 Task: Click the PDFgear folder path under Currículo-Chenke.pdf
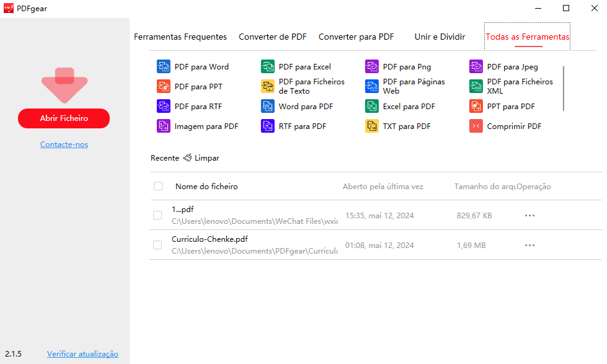click(x=255, y=251)
